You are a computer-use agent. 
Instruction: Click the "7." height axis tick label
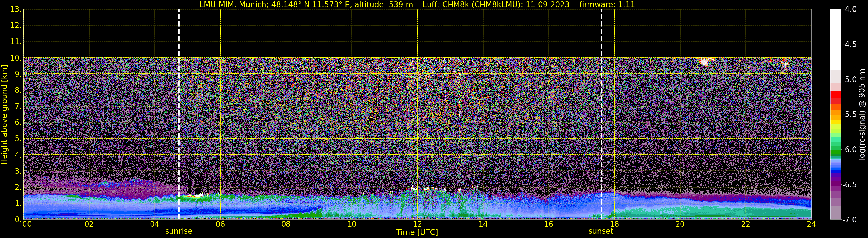pyautogui.click(x=18, y=107)
